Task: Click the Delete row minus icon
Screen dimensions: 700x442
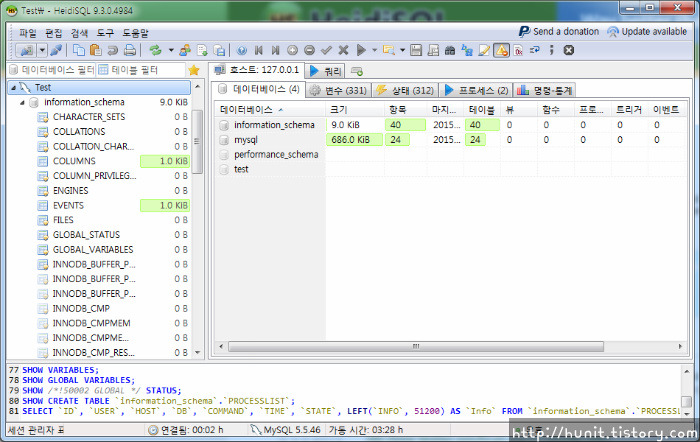Action: click(x=309, y=50)
